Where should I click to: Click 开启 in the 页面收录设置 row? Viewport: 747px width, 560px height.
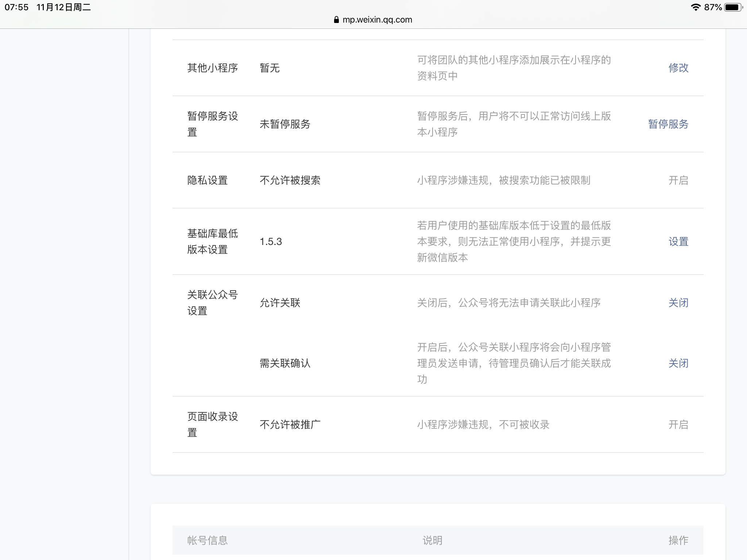tap(678, 424)
